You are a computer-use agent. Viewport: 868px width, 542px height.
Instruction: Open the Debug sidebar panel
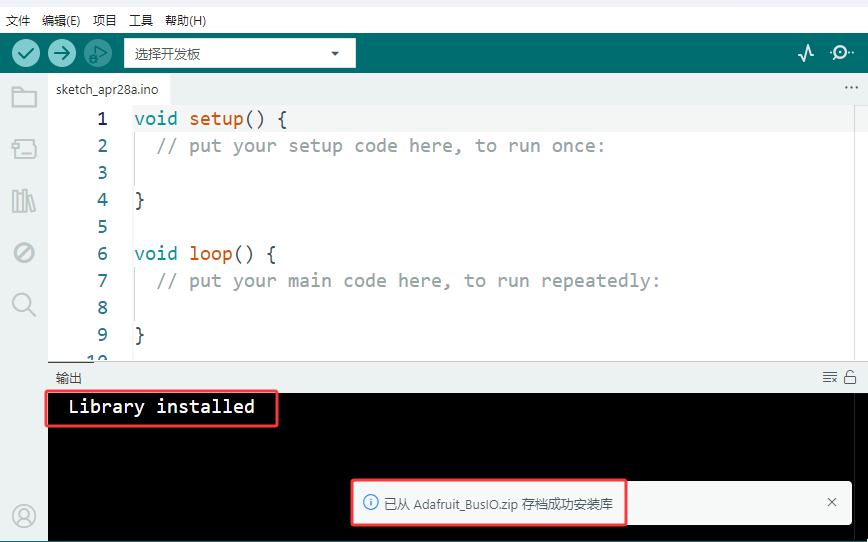click(24, 252)
